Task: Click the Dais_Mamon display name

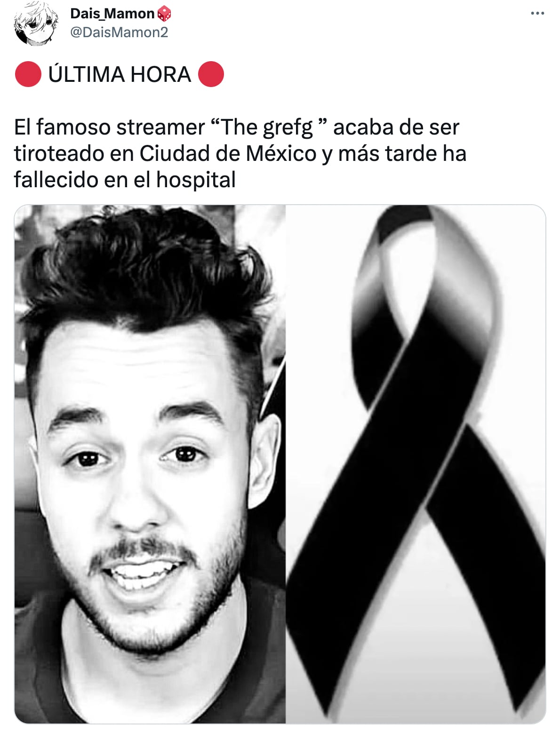Action: (x=112, y=14)
